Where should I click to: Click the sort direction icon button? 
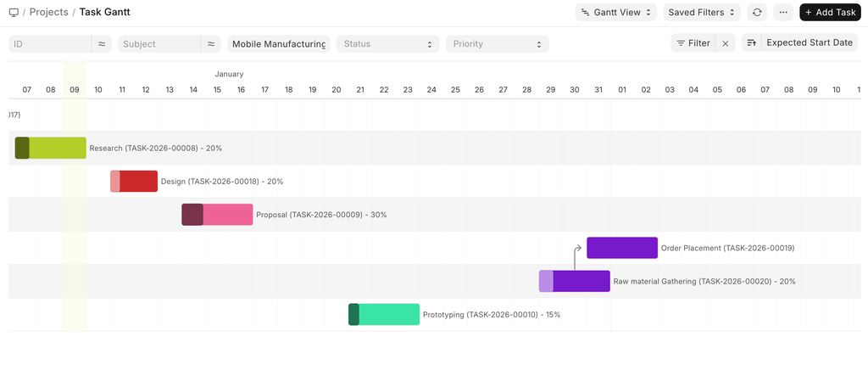coord(751,43)
